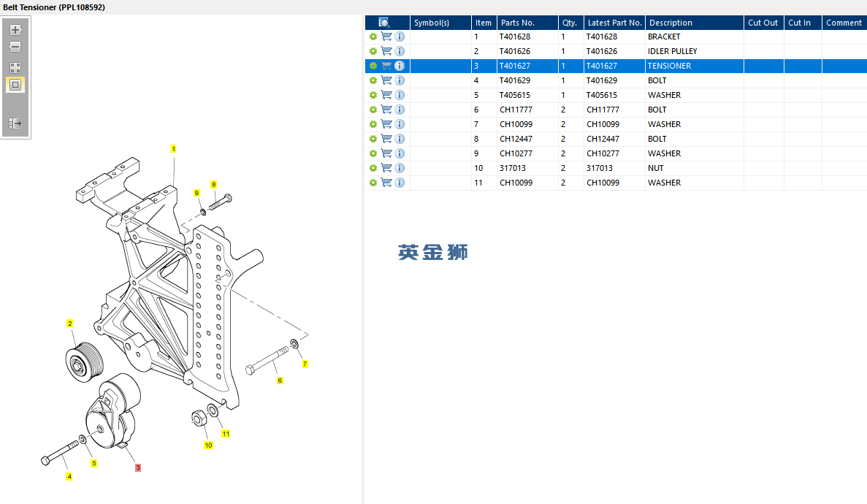Select the BRACKET description cell
The image size is (867, 504).
pyautogui.click(x=695, y=37)
